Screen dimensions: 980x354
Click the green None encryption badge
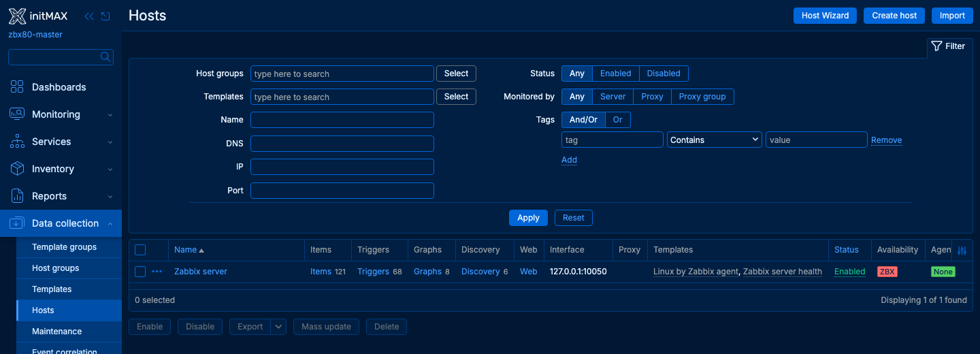(x=943, y=272)
